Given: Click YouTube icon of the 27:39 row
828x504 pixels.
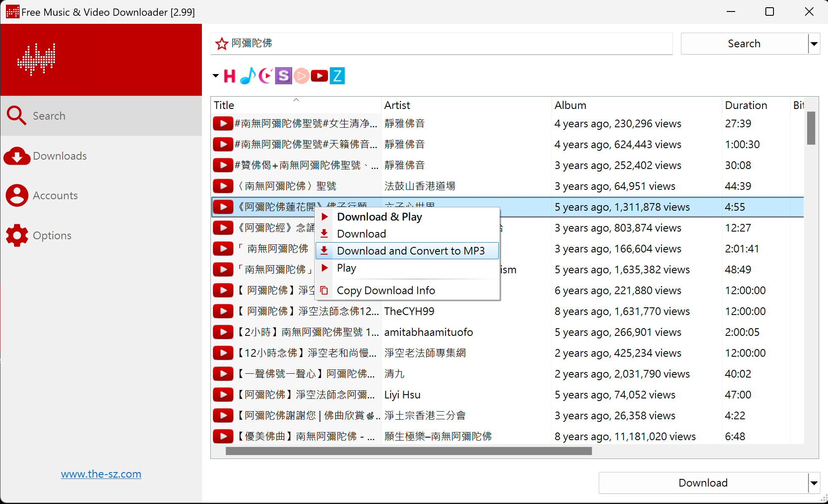Looking at the screenshot, I should click(x=223, y=123).
